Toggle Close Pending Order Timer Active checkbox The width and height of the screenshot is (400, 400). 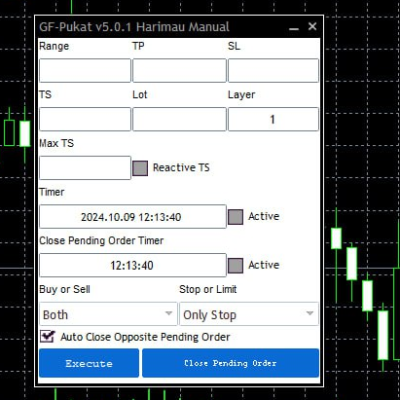click(x=236, y=266)
